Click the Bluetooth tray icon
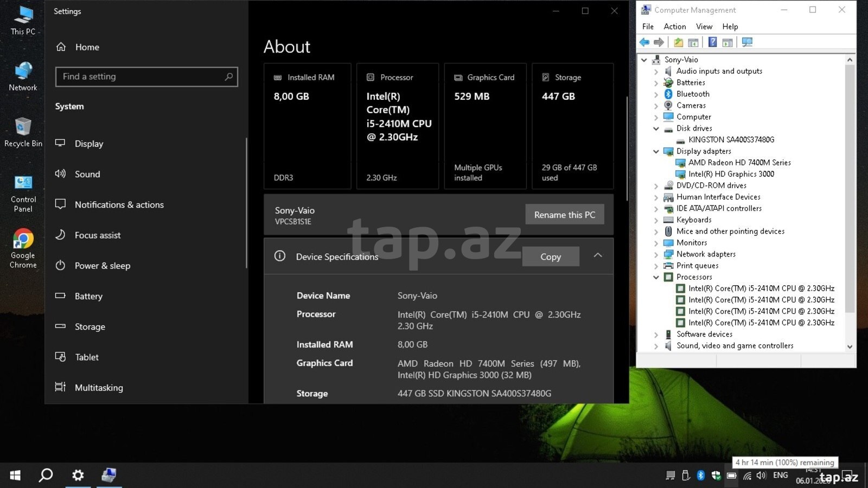 [x=701, y=476]
